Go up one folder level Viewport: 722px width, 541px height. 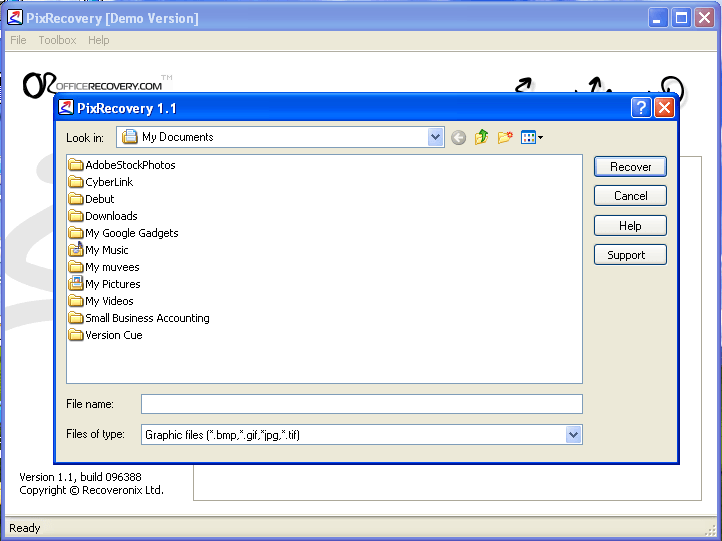(x=481, y=137)
